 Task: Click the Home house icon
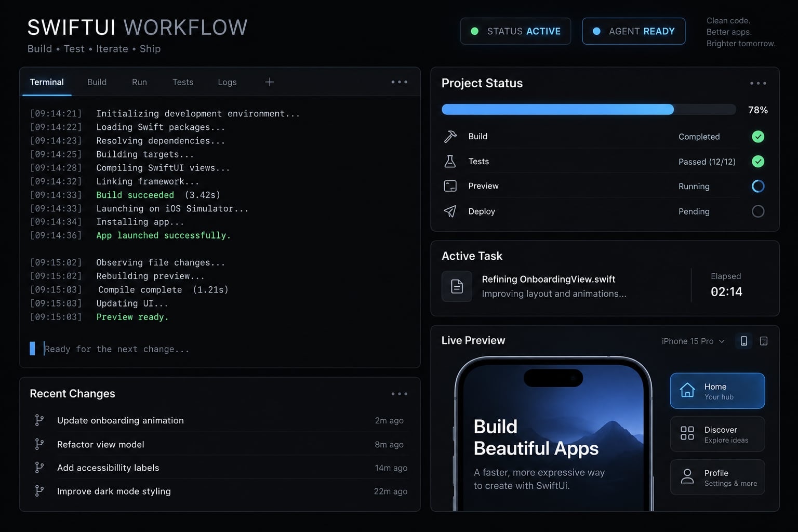pos(687,390)
